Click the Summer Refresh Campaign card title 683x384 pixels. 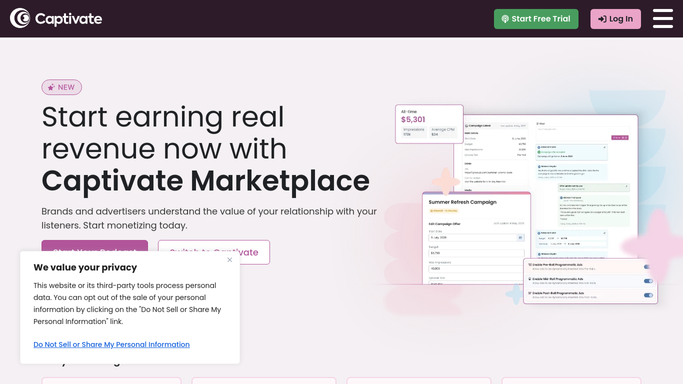coord(463,202)
